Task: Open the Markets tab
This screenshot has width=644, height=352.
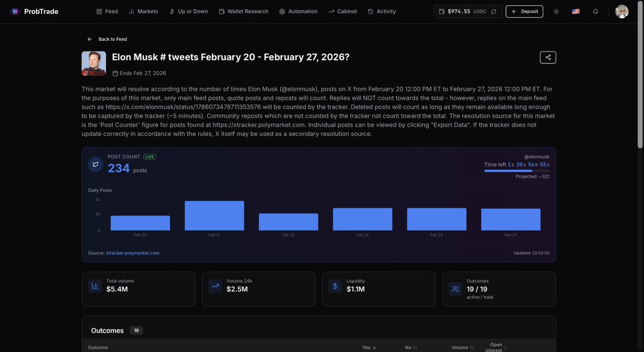Action: (x=143, y=11)
